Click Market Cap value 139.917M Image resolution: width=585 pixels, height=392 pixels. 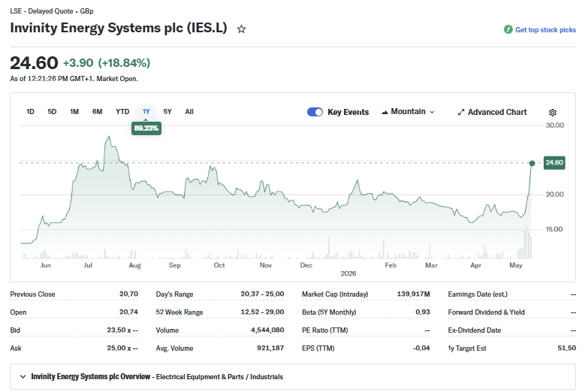[413, 294]
